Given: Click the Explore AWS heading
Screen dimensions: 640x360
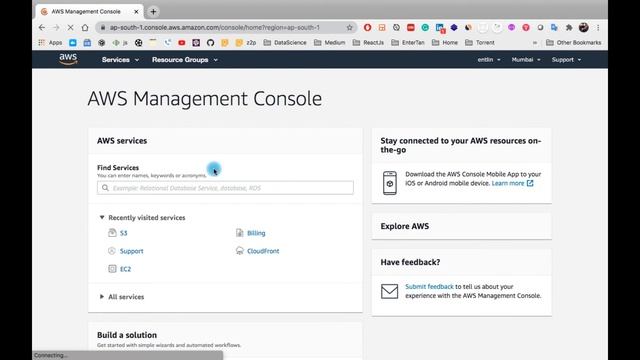Looking at the screenshot, I should pyautogui.click(x=404, y=226).
